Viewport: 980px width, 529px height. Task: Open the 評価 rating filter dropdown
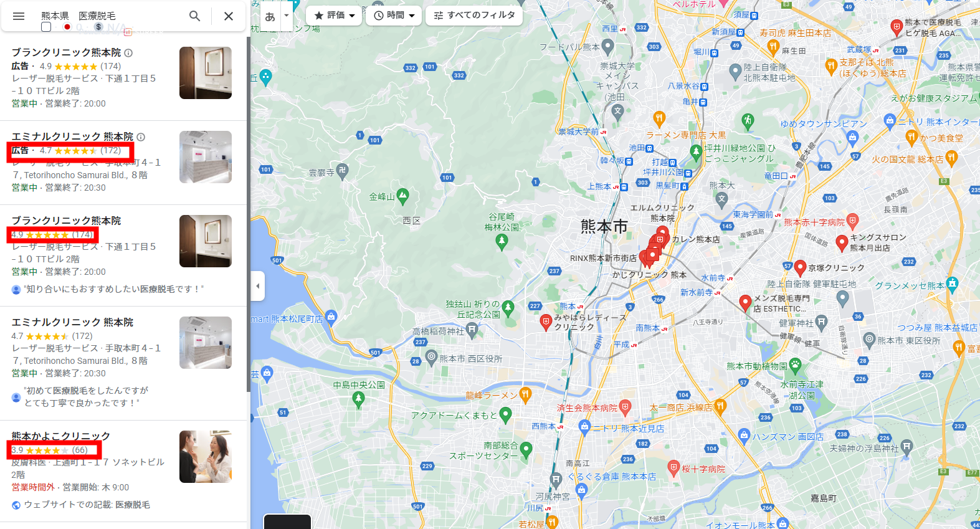coord(335,16)
